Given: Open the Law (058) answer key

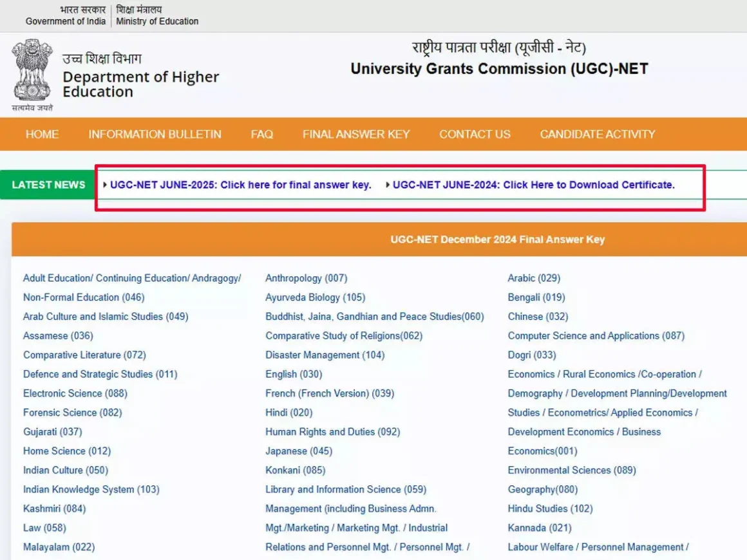Looking at the screenshot, I should click(45, 528).
